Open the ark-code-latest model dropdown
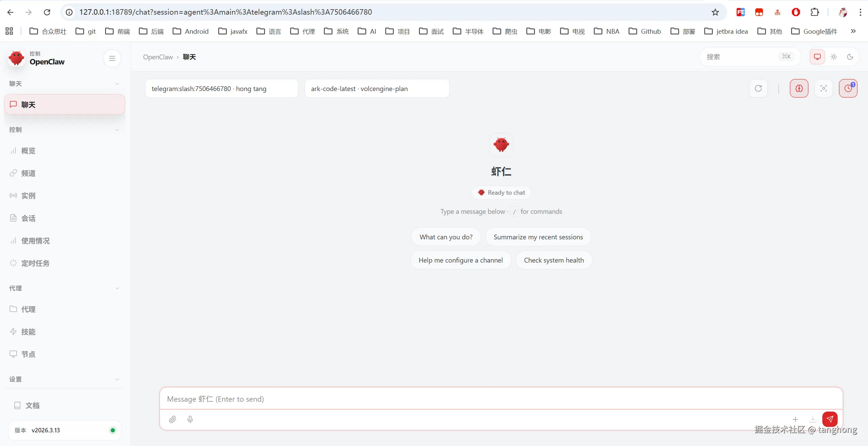The width and height of the screenshot is (868, 446). pyautogui.click(x=377, y=89)
